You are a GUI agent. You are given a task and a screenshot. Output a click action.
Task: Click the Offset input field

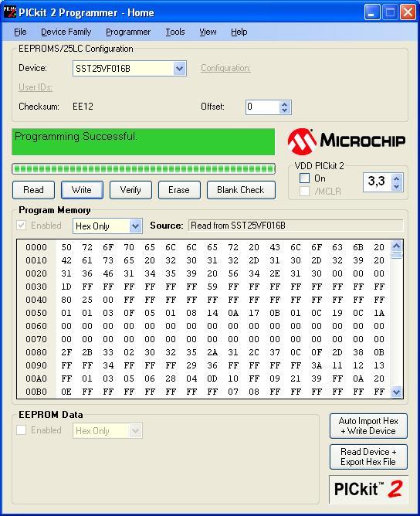coord(262,107)
